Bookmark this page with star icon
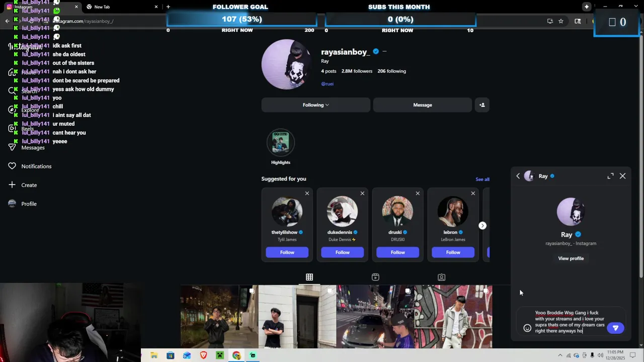 coord(561,21)
